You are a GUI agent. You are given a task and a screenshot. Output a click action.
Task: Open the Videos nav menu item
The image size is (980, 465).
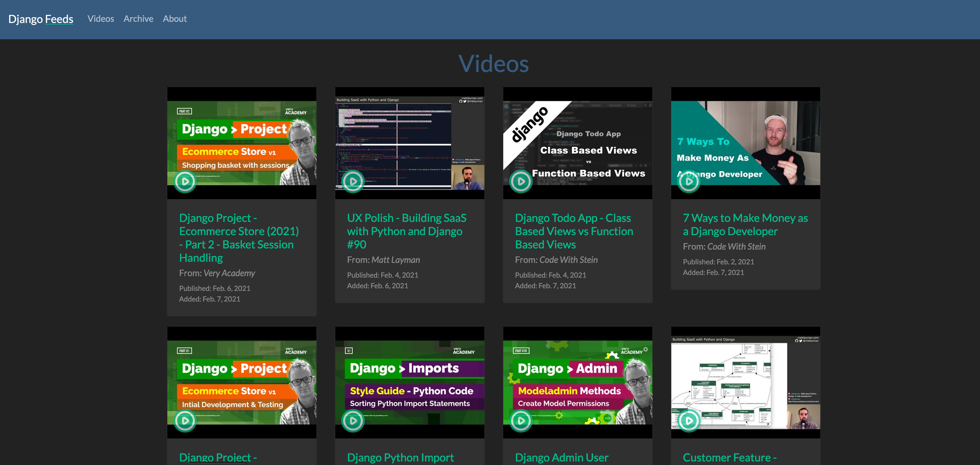pyautogui.click(x=100, y=19)
